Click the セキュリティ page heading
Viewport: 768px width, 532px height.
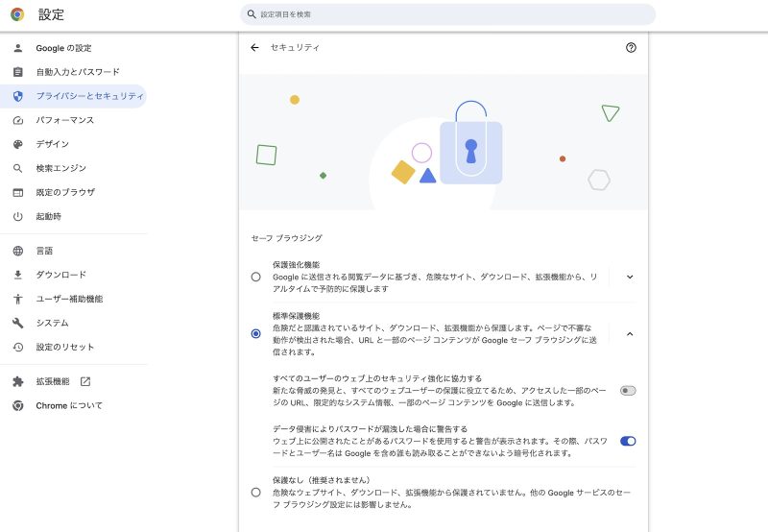[x=295, y=47]
